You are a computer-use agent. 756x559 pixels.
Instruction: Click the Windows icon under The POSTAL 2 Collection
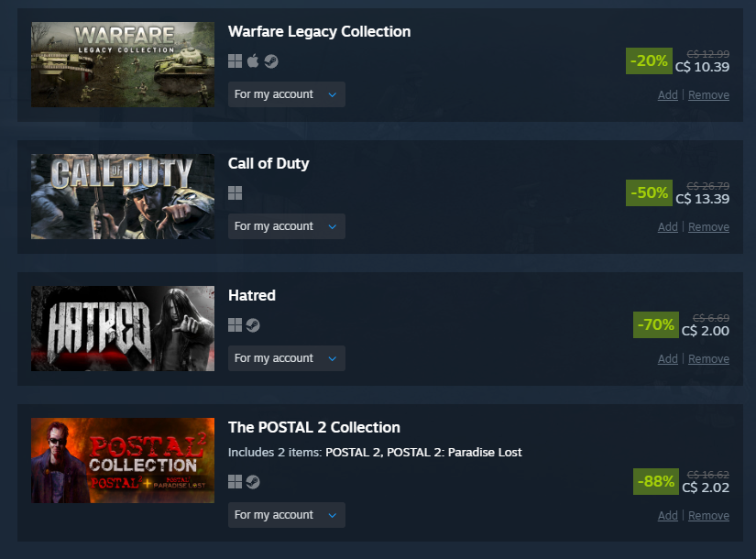[235, 481]
